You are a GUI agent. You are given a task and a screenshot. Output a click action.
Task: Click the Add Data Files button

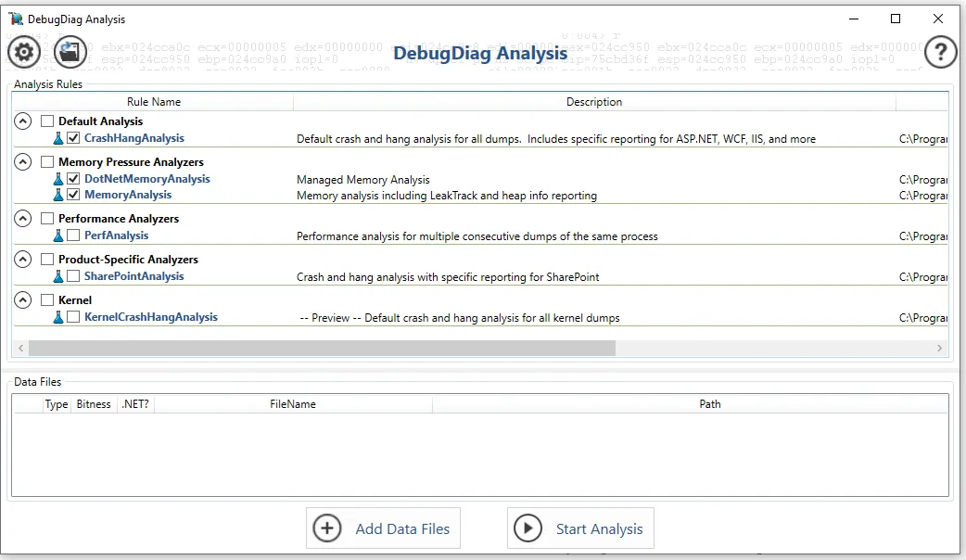(383, 528)
